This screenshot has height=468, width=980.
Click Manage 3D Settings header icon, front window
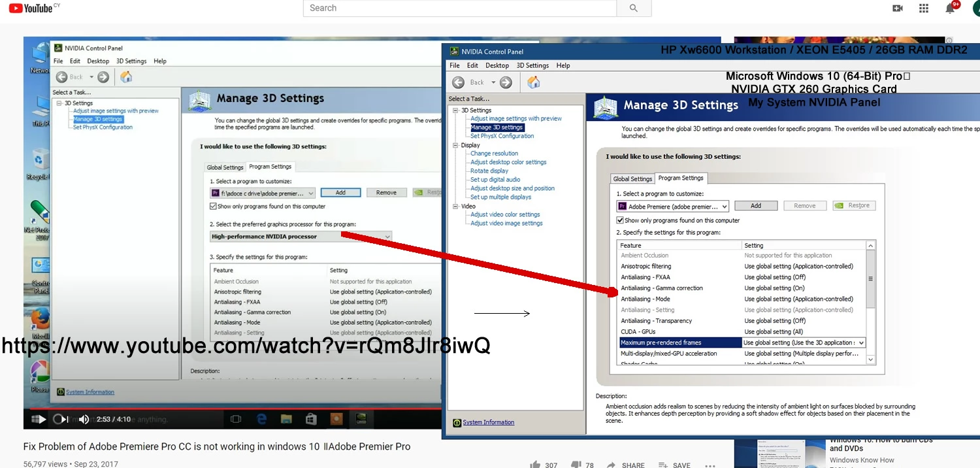tap(605, 107)
